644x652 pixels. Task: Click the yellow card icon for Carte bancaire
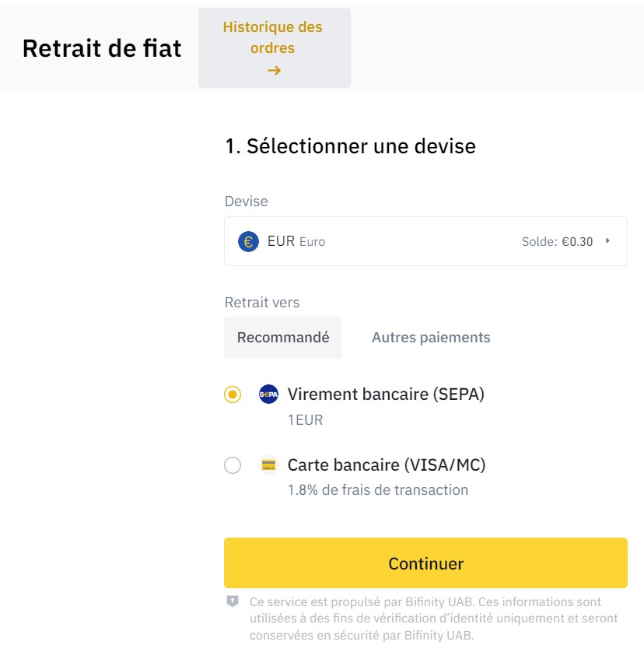268,464
